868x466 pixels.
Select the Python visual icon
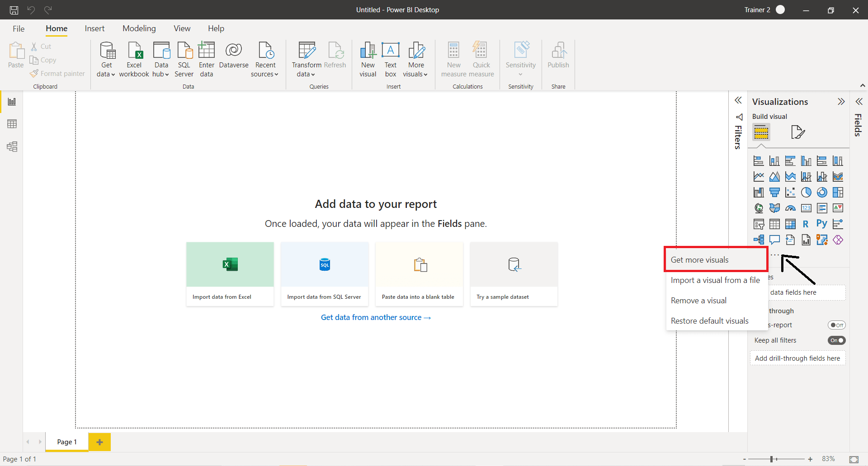click(x=822, y=224)
